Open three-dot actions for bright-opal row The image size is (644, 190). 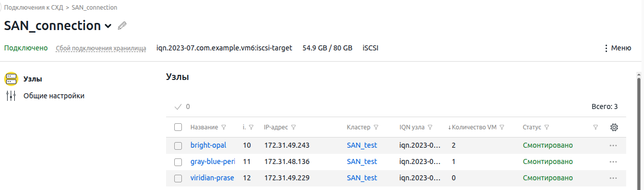[613, 146]
